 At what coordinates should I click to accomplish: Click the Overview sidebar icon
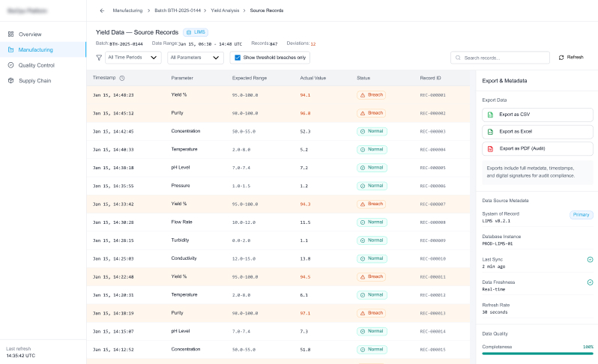pyautogui.click(x=10, y=34)
